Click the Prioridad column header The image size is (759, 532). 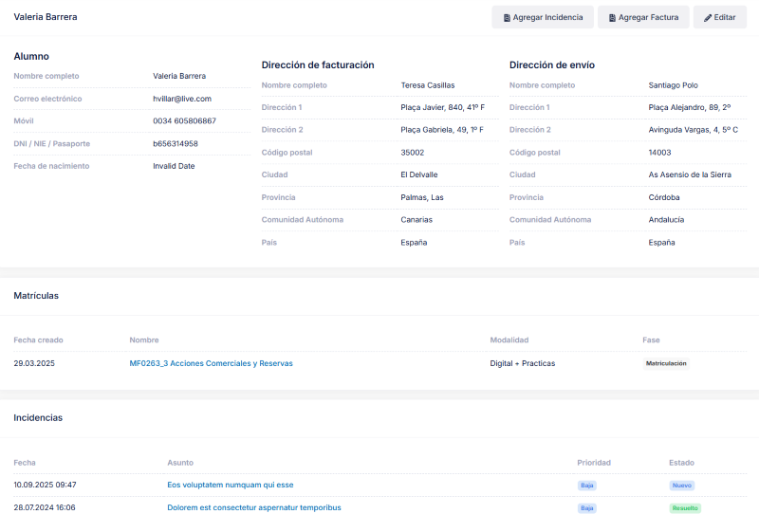[594, 463]
